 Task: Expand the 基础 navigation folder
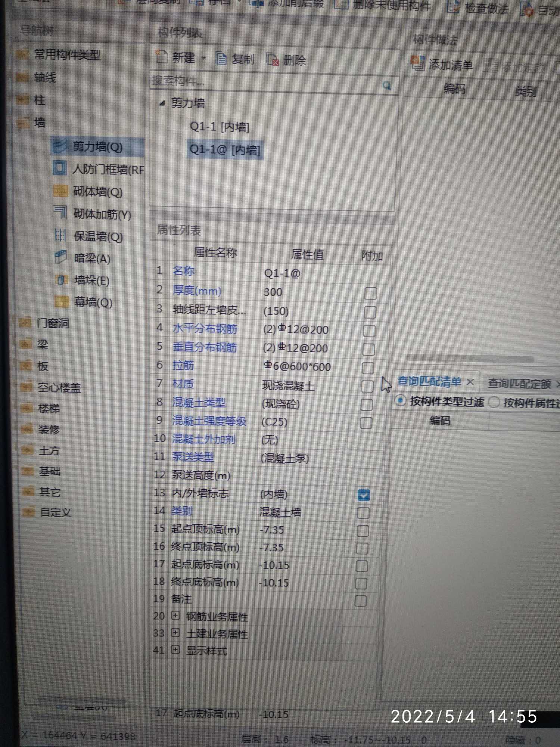28,471
